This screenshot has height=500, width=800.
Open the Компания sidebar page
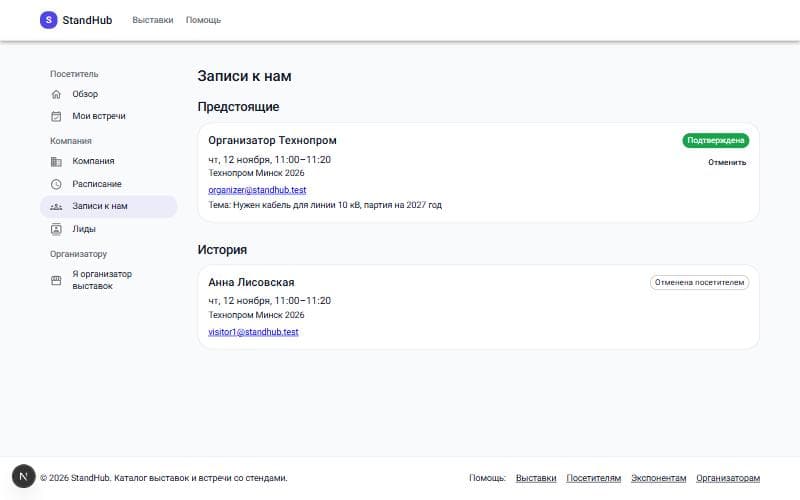point(109,161)
